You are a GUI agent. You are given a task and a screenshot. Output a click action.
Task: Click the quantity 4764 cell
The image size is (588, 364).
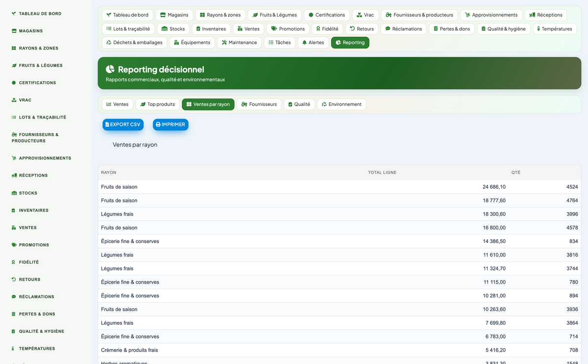pos(572,201)
